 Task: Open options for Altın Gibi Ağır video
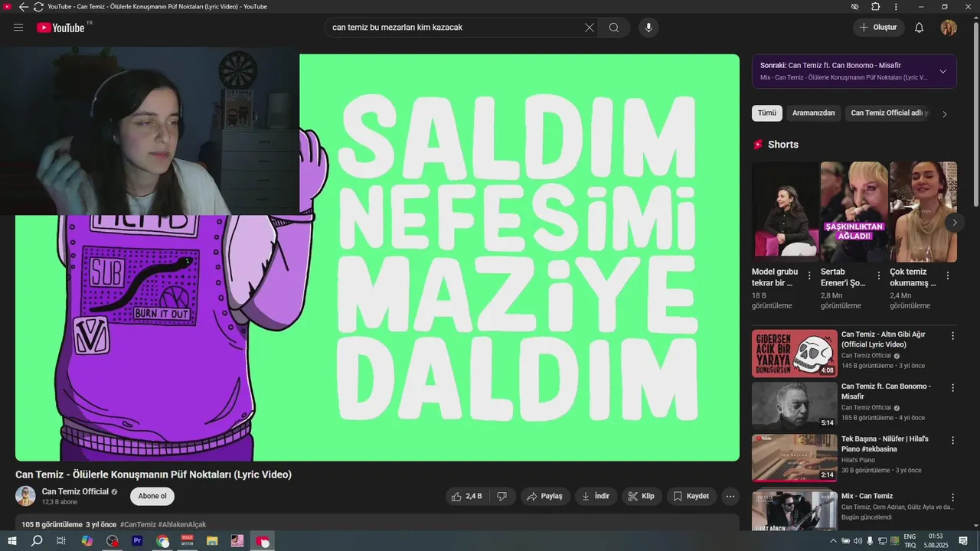click(953, 336)
